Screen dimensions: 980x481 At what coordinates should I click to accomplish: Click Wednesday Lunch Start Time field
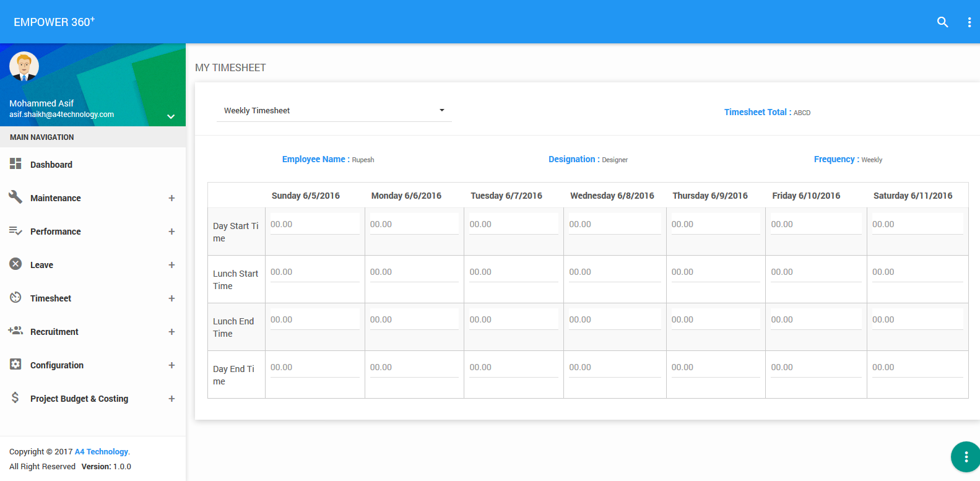[614, 272]
